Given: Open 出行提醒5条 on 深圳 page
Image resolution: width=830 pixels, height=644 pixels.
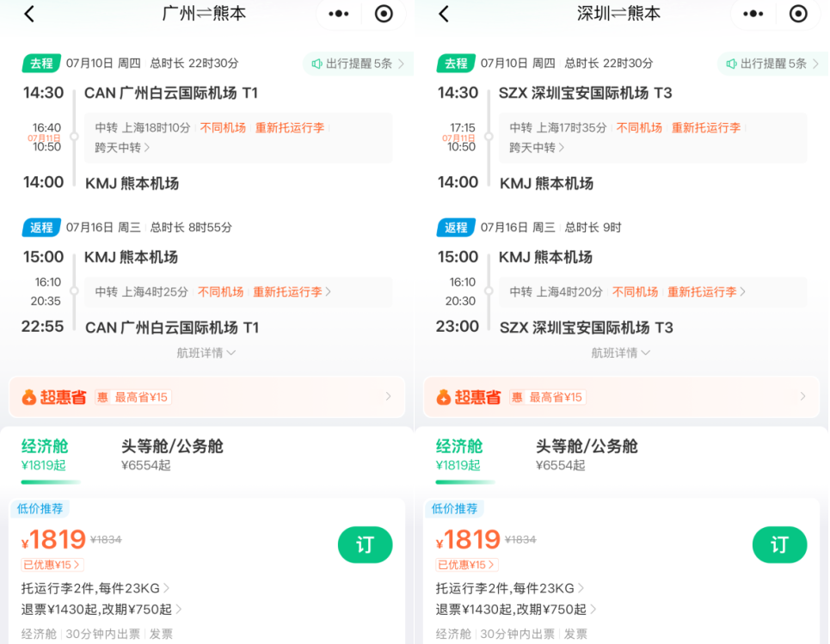Looking at the screenshot, I should coord(773,64).
